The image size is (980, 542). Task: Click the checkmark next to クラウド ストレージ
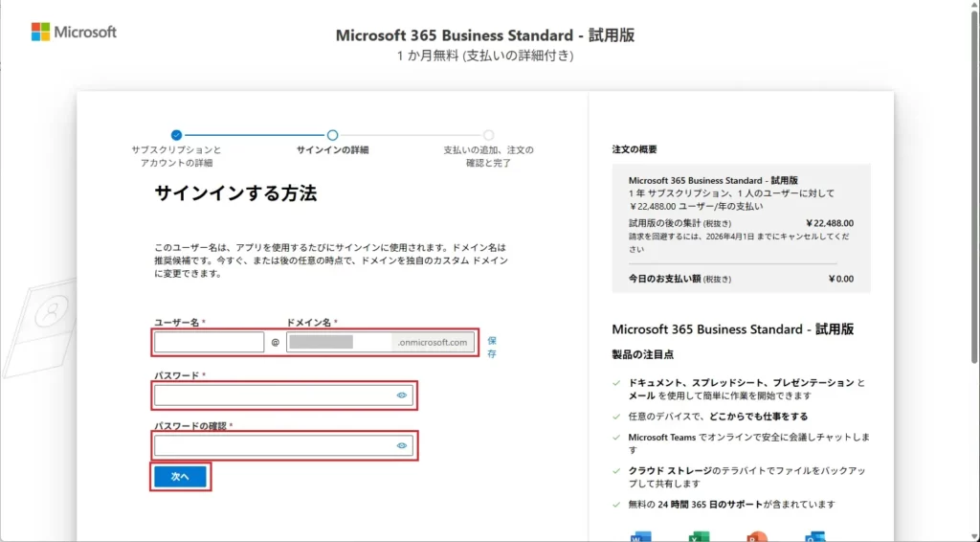617,471
